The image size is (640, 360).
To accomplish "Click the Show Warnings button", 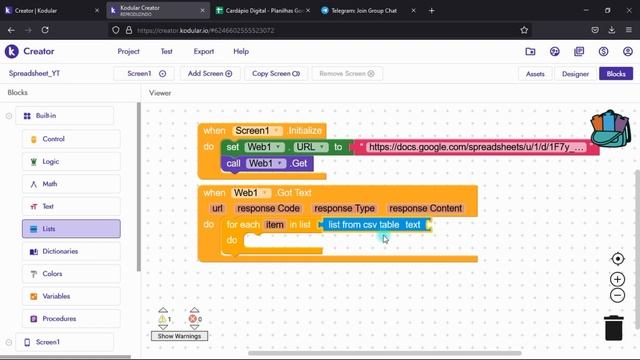I will [x=179, y=336].
